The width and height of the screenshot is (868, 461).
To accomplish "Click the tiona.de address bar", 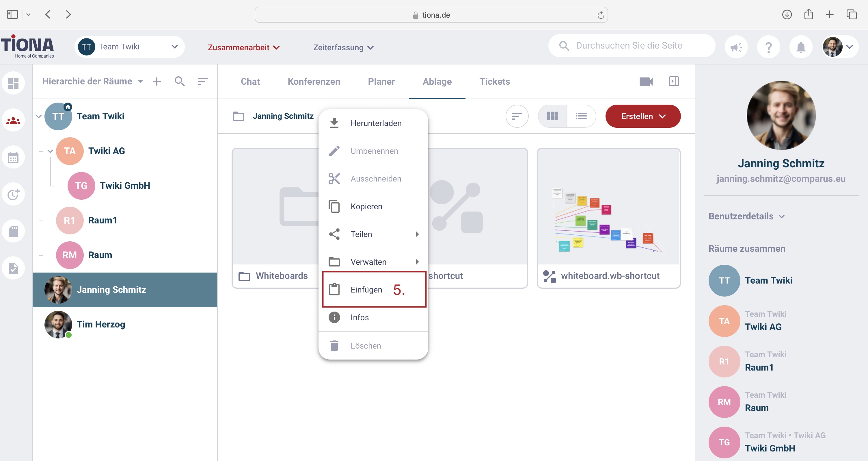I will (x=431, y=15).
